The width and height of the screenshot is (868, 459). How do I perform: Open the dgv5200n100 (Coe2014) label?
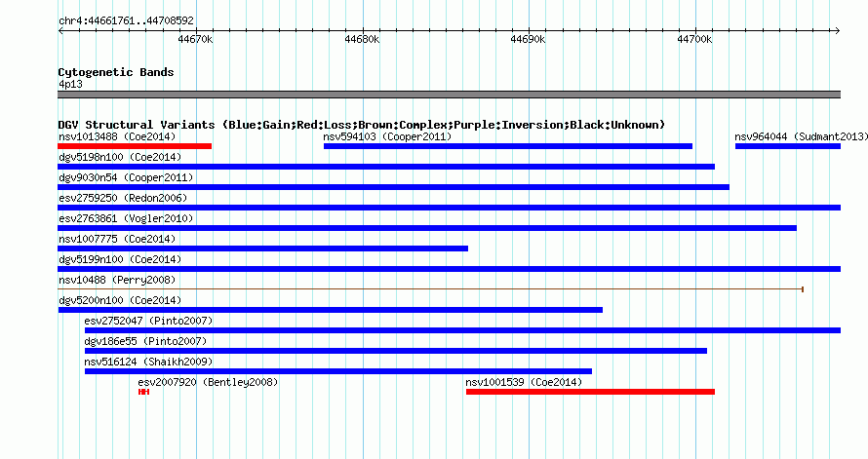pos(120,300)
